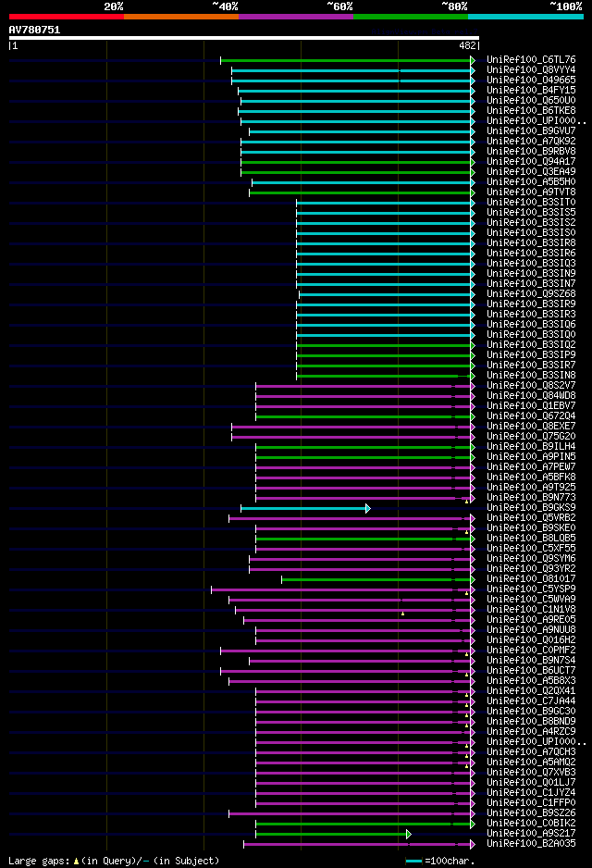Select the UniRef100_B9ILH4 label

click(531, 446)
